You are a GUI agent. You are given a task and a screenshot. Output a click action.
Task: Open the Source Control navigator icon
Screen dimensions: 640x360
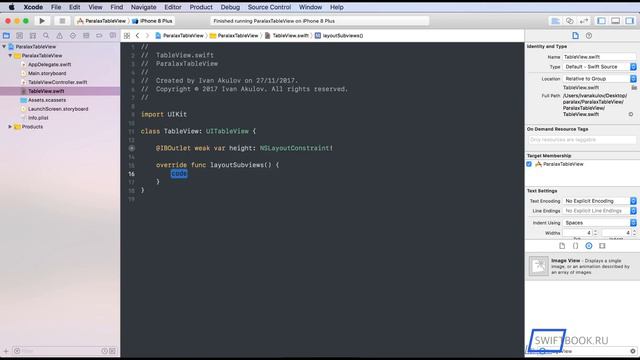[19, 36]
